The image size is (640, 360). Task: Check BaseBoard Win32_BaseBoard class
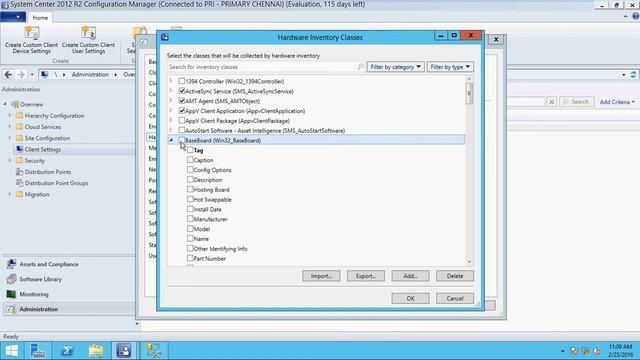tap(182, 140)
